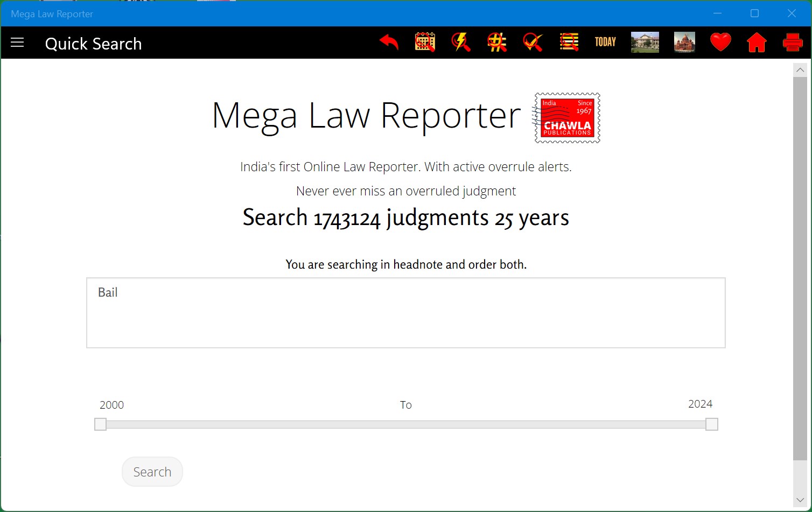The width and height of the screenshot is (812, 512).
Task: Open the white court building thumbnail
Action: click(x=645, y=42)
